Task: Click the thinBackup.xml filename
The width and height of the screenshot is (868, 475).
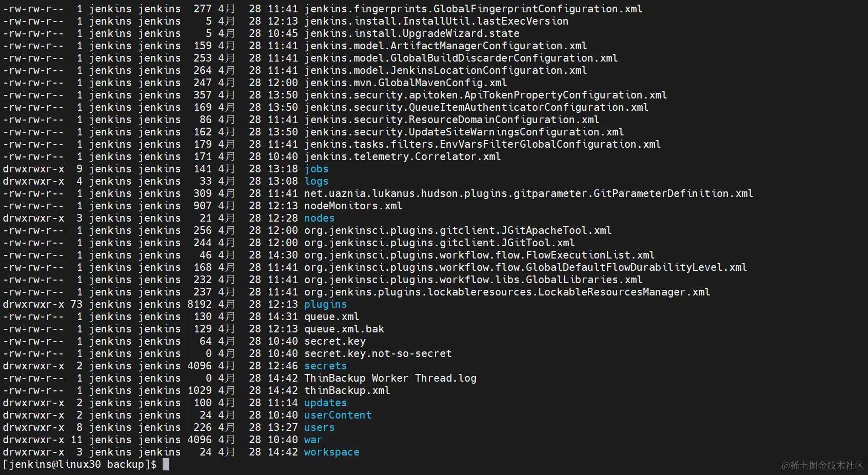Action: pyautogui.click(x=347, y=390)
